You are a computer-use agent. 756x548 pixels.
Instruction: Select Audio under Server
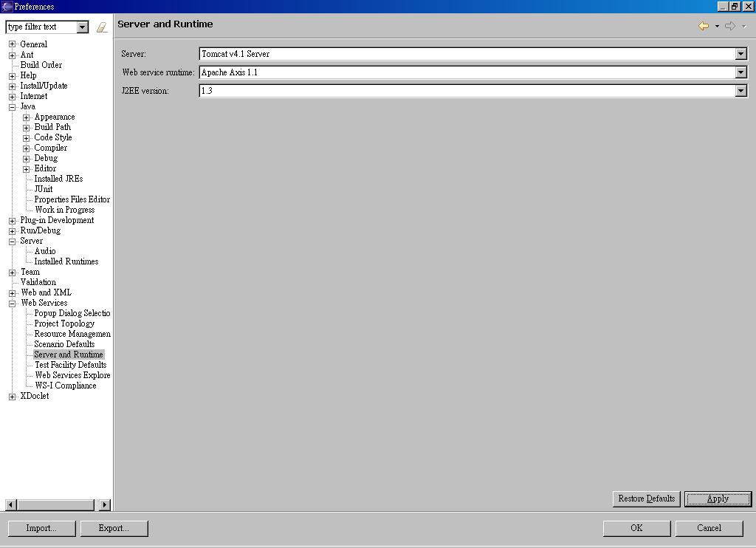point(45,251)
